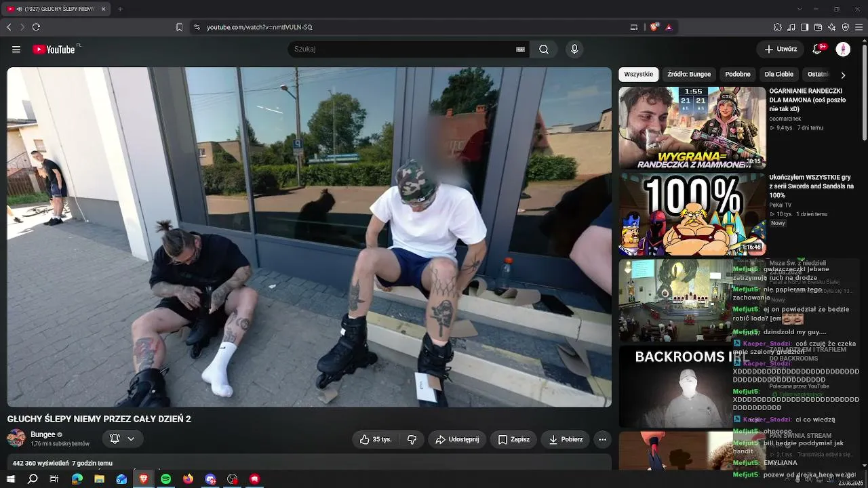Open the Msza Św. church stream thumbnail
This screenshot has height=488, width=868.
click(675, 300)
